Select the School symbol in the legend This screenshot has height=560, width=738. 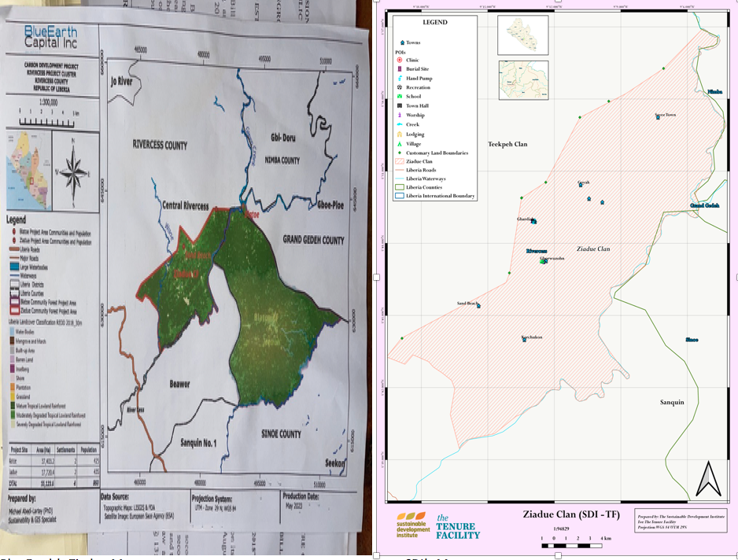pyautogui.click(x=400, y=97)
